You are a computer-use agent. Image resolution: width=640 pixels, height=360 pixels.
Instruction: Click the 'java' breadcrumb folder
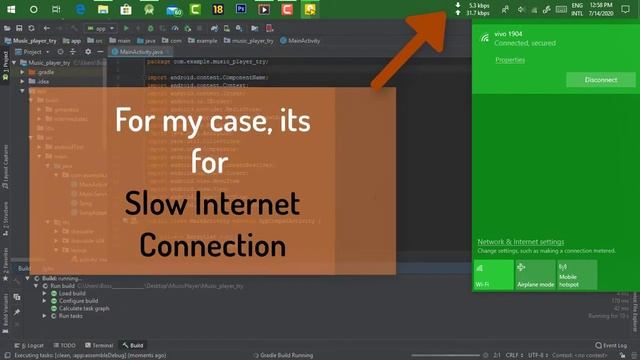pos(146,41)
